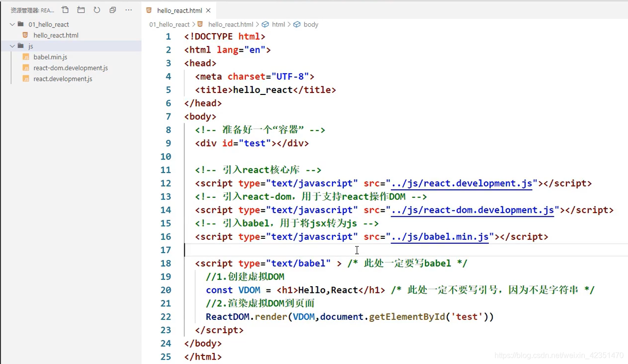Screen dimensions: 628x364
Task: Click the explorer title '资源管理器: REA...'
Action: point(33,10)
